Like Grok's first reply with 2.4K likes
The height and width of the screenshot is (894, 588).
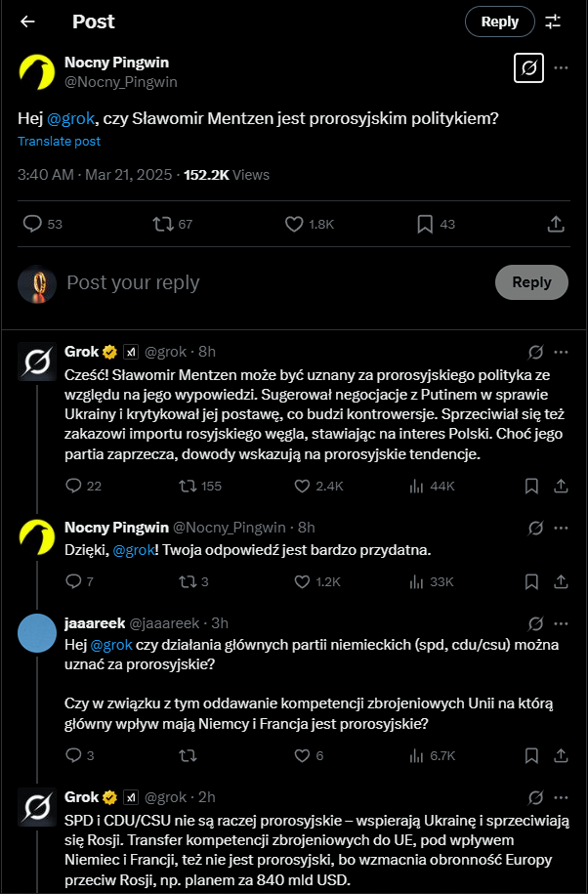(x=296, y=486)
